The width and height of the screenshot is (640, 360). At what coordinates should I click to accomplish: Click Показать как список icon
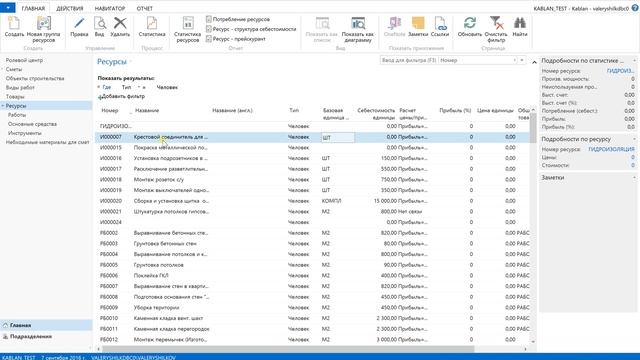click(322, 23)
